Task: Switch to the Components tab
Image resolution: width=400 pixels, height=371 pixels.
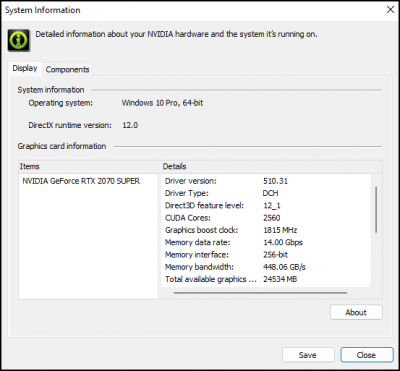Action: tap(68, 69)
